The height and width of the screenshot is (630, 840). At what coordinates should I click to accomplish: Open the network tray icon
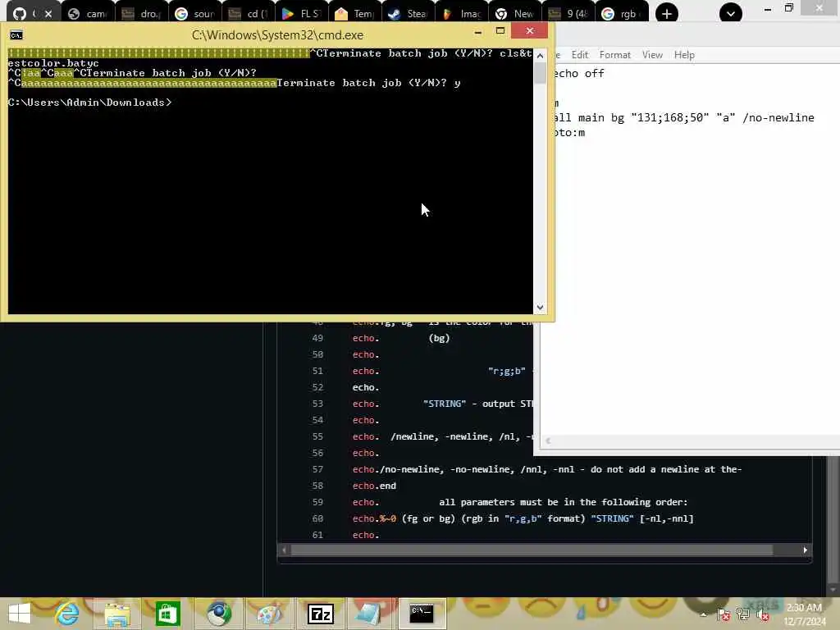pos(742,614)
